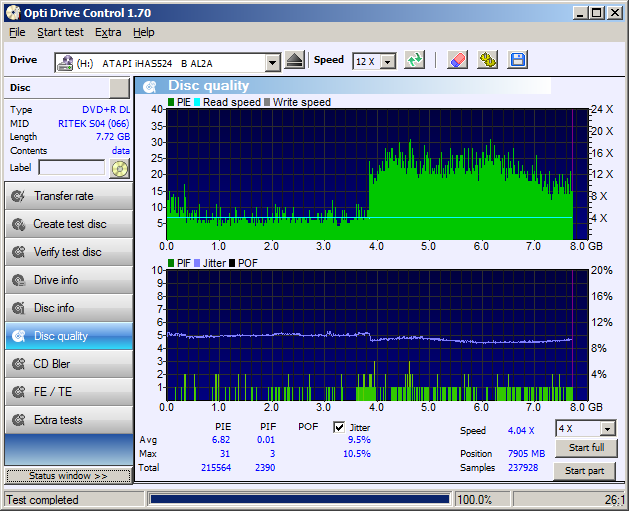Viewport: 629px width, 511px height.
Task: Click the FE / TE sidebar icon
Action: [x=18, y=392]
